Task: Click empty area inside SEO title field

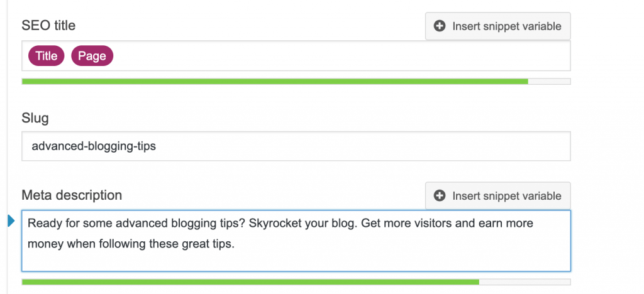Action: click(341, 56)
